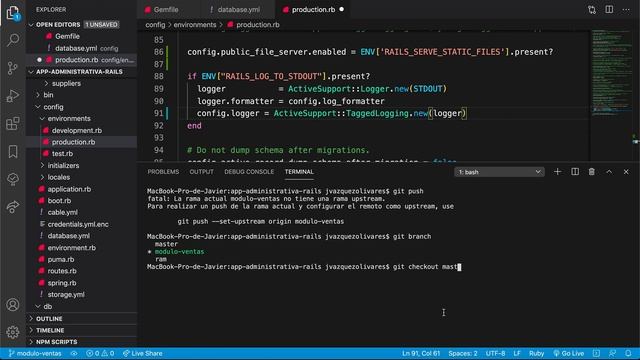Go to line via Ln 91, Col 61
The width and height of the screenshot is (640, 360).
pos(421,353)
